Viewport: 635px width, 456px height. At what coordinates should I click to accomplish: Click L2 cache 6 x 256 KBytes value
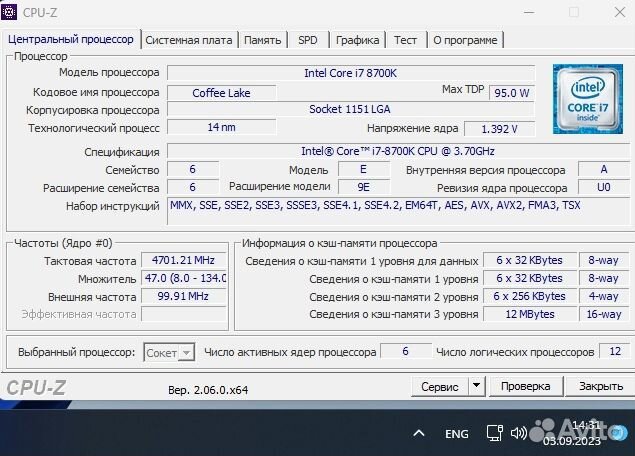pyautogui.click(x=530, y=296)
